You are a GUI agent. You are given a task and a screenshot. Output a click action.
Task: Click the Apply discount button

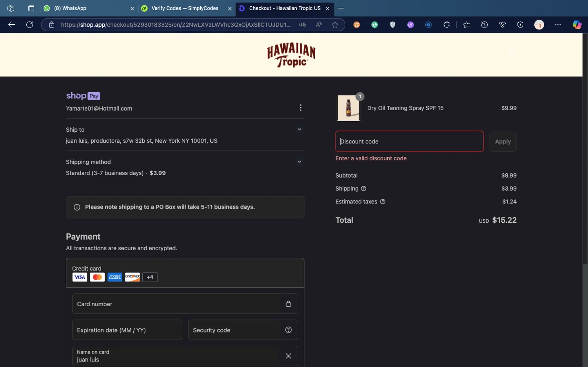[x=503, y=142]
